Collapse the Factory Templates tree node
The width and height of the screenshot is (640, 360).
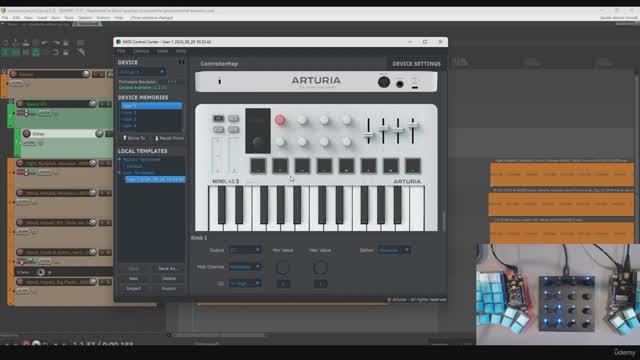[120, 160]
